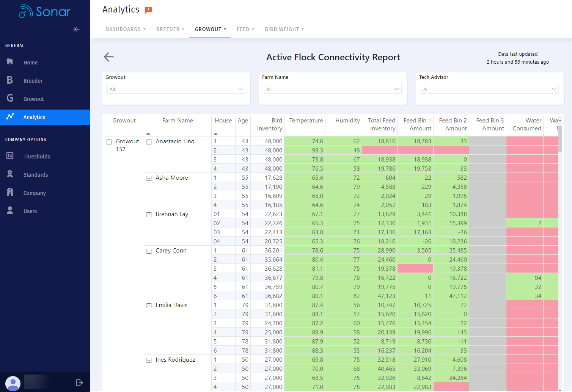Screen dimensions: 572x392
Task: Click the Breeder B icon
Action: tap(10, 80)
